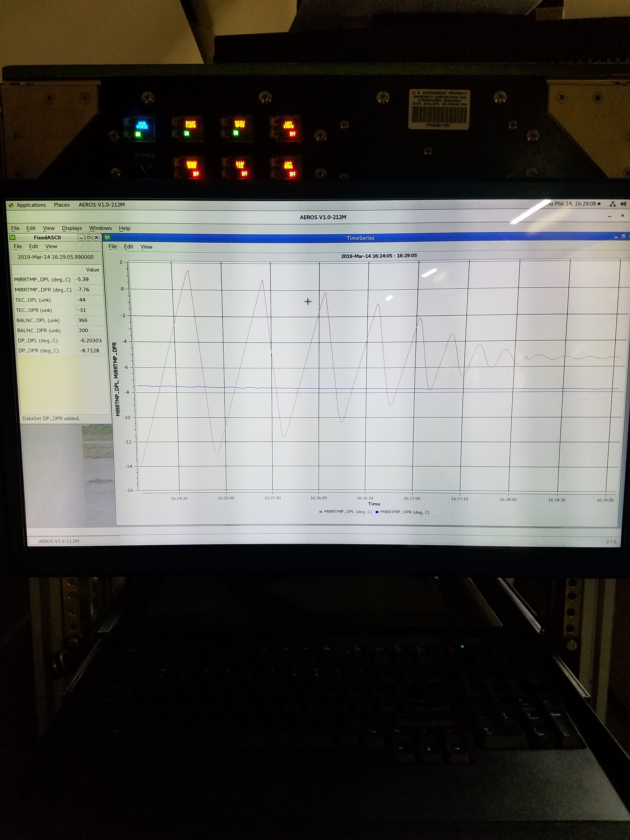Open the Places menu in top panel
The height and width of the screenshot is (840, 630).
point(61,205)
